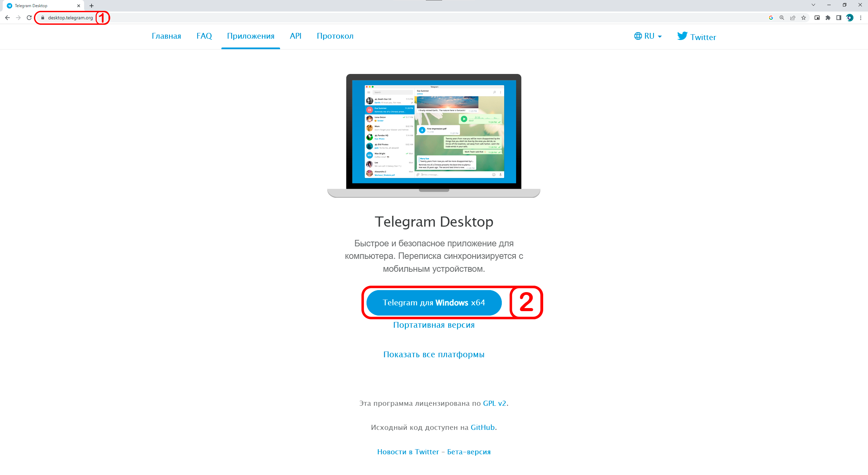Open the Портативная версия link
The image size is (868, 475).
(x=434, y=325)
